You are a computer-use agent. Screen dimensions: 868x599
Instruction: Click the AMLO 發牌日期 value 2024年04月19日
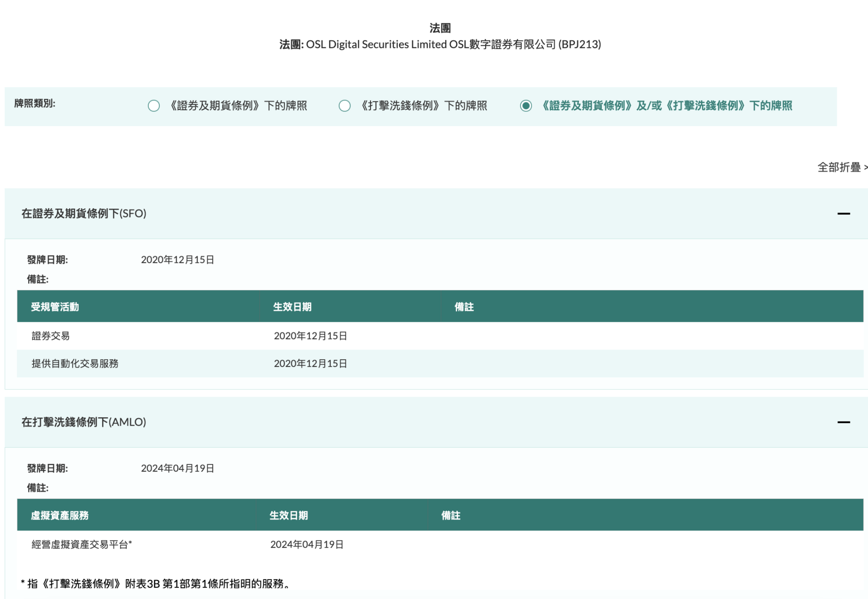click(177, 468)
